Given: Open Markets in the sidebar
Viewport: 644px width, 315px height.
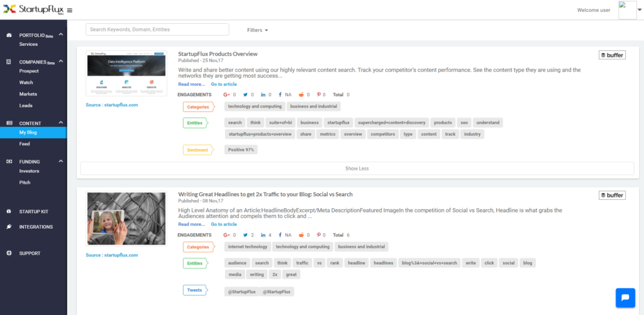Looking at the screenshot, I should pos(28,94).
